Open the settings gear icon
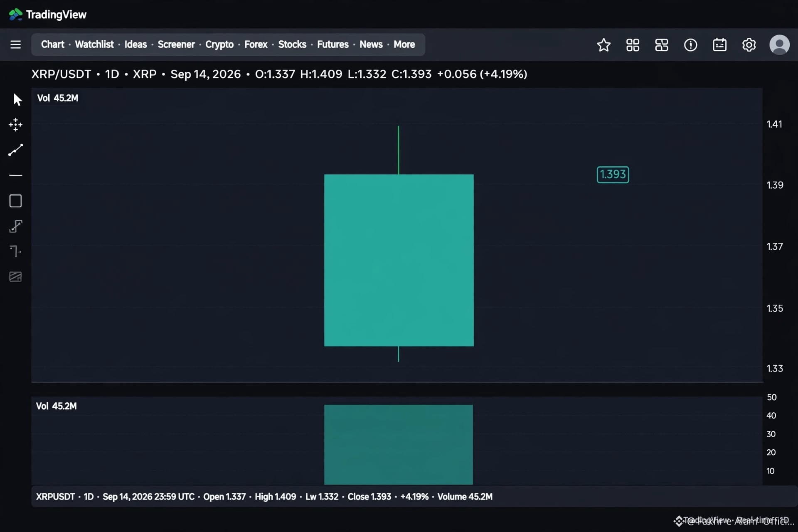798x532 pixels. click(x=749, y=45)
